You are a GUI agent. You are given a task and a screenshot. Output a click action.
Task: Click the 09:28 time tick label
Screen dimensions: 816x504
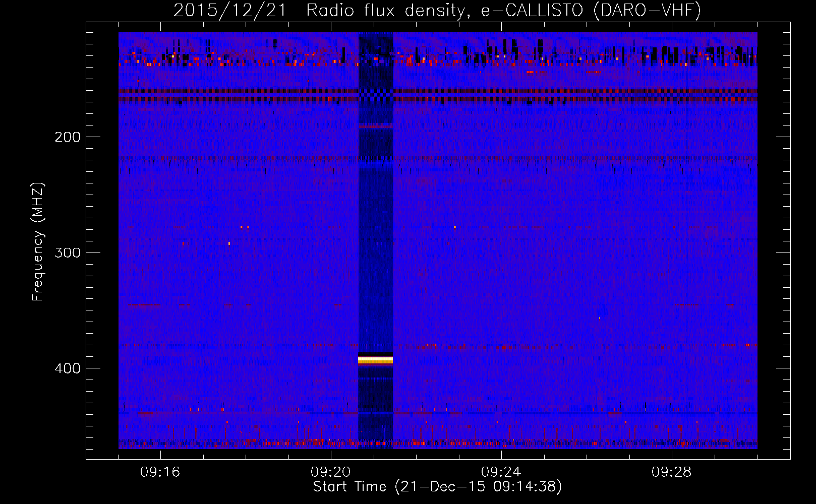pyautogui.click(x=672, y=472)
